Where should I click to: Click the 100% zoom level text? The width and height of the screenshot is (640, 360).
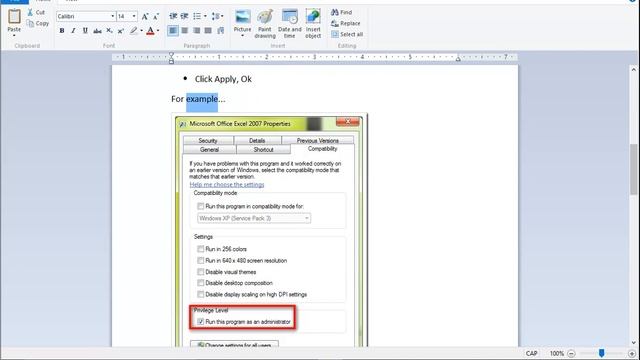[x=556, y=353]
